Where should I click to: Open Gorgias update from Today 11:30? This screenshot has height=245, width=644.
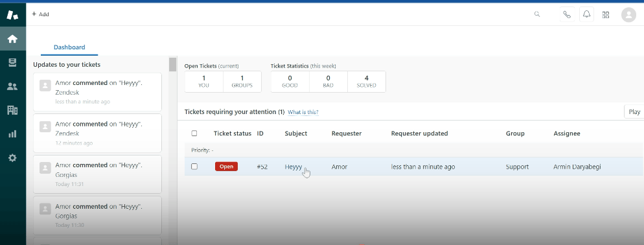tap(97, 215)
